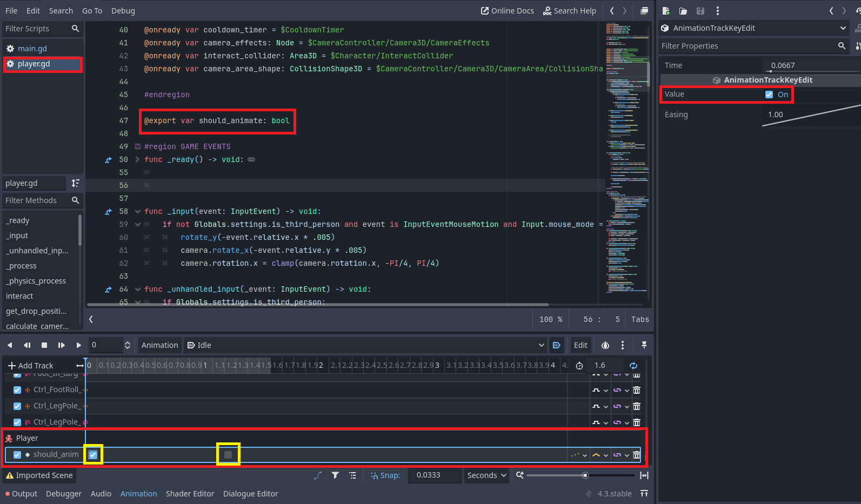Enable or disable Ctrl_FootRoll track
The height and width of the screenshot is (504, 861).
coord(17,390)
